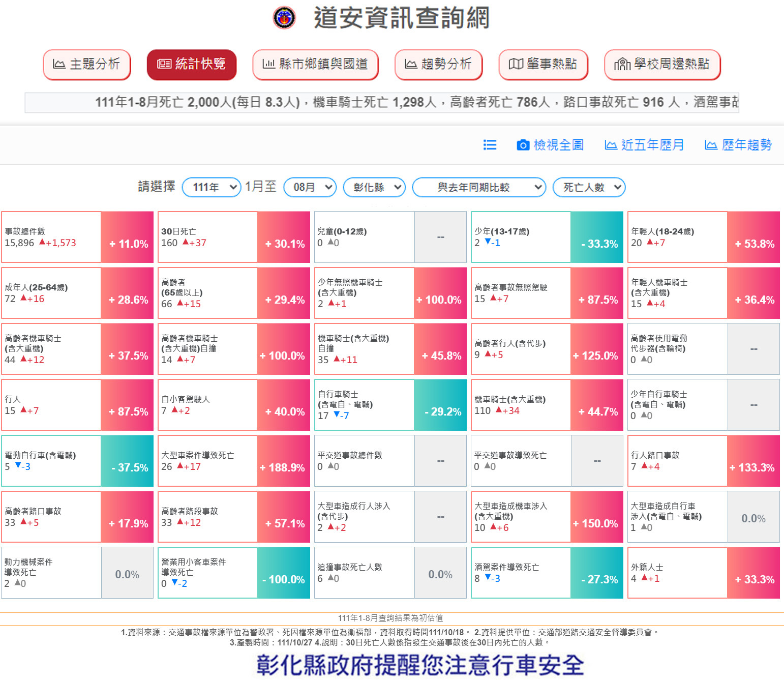Click the map icon in 肇事熱點
Image resolution: width=784 pixels, height=680 pixels.
pyautogui.click(x=516, y=64)
